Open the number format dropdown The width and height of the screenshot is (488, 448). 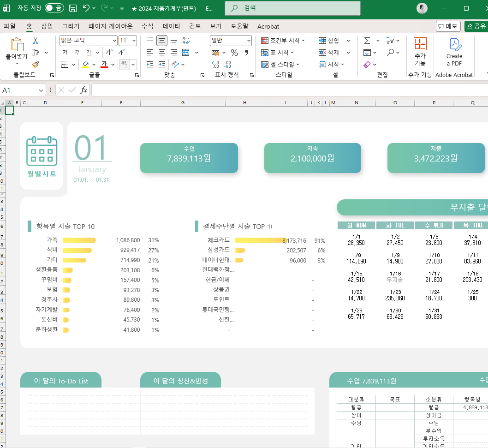(x=249, y=41)
